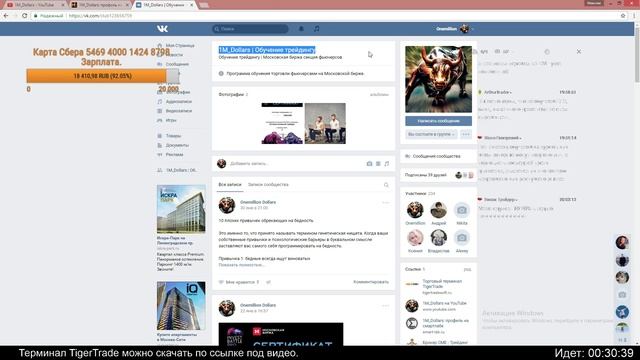640x360 pixels.
Task: Open the certificate photo thumbnail
Action: tap(282, 123)
